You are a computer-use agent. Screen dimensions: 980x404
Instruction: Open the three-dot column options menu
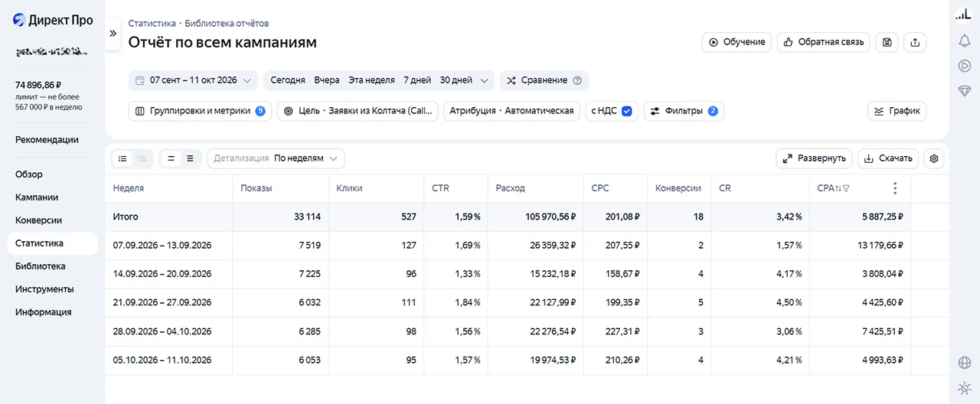pyautogui.click(x=895, y=188)
